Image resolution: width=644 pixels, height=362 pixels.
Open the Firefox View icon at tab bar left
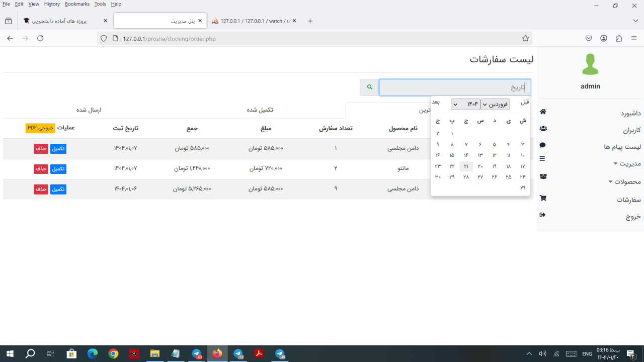[8, 21]
